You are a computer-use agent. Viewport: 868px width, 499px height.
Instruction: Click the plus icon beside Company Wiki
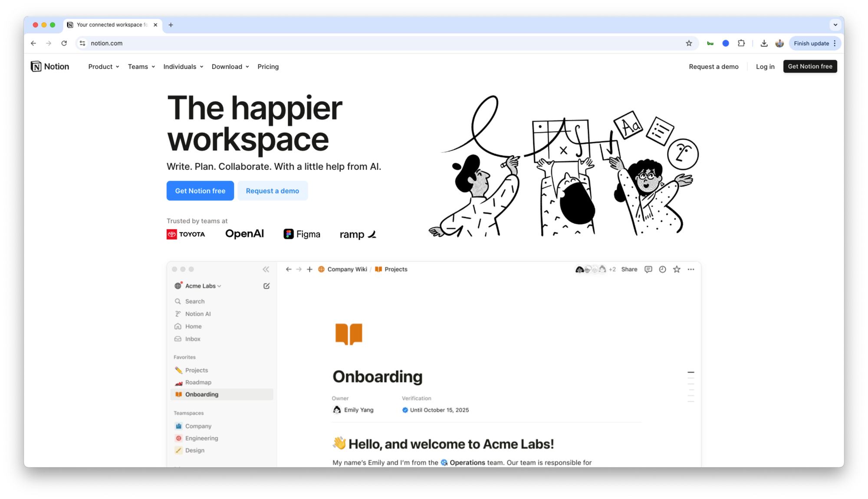coord(309,269)
